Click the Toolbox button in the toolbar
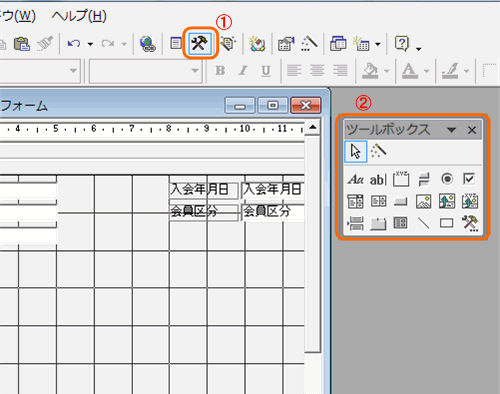This screenshot has height=394, width=500. point(199,43)
